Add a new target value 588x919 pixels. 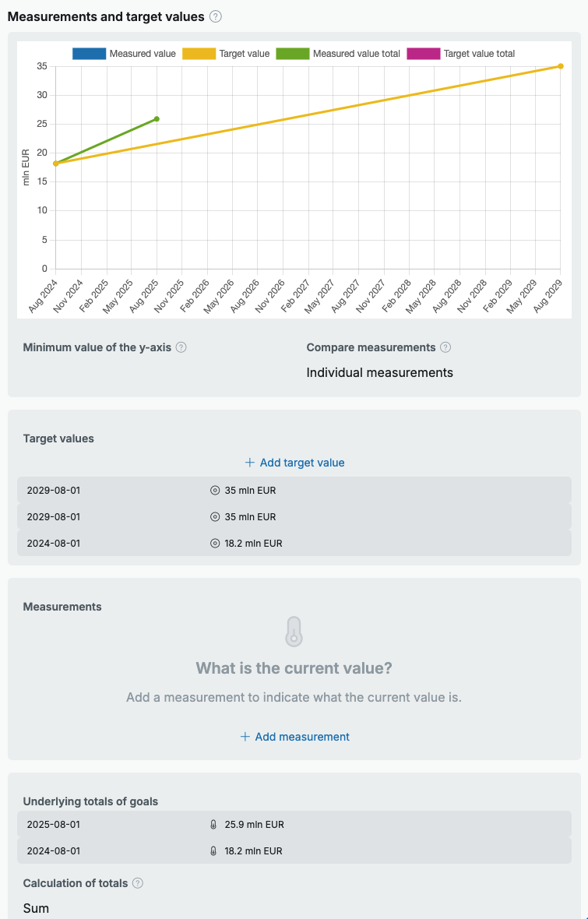click(294, 463)
